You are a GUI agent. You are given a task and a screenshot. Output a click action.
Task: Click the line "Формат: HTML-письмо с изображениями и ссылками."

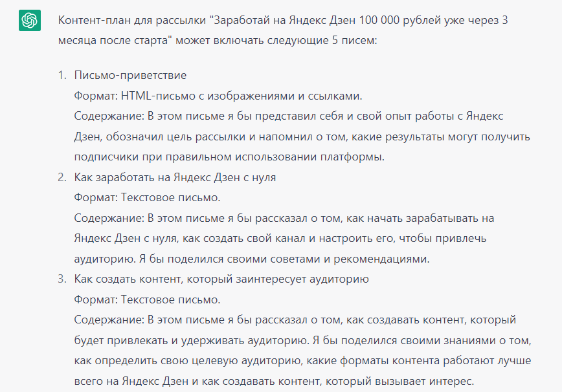218,96
